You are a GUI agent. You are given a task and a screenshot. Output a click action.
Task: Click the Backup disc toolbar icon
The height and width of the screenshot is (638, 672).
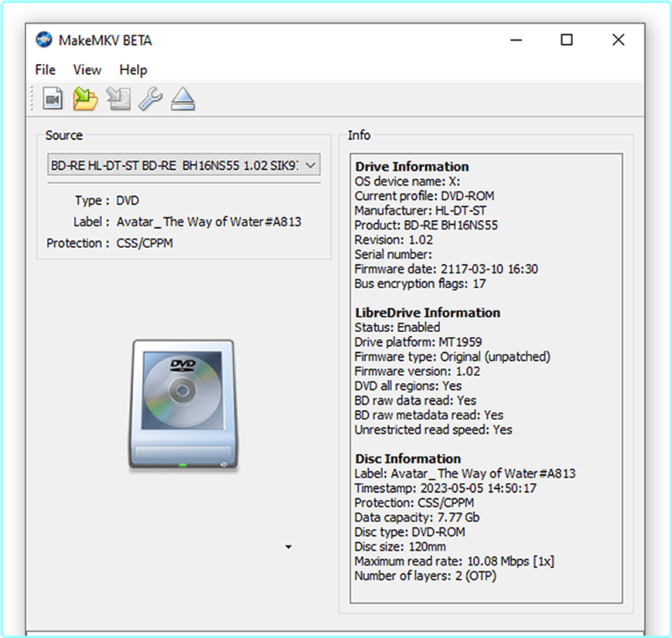(118, 99)
